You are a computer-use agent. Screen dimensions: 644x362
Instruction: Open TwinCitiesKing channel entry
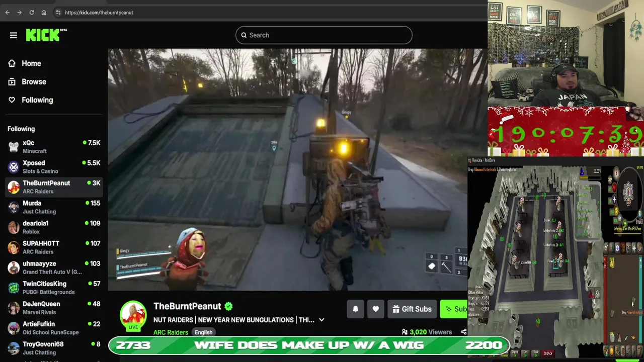53,288
